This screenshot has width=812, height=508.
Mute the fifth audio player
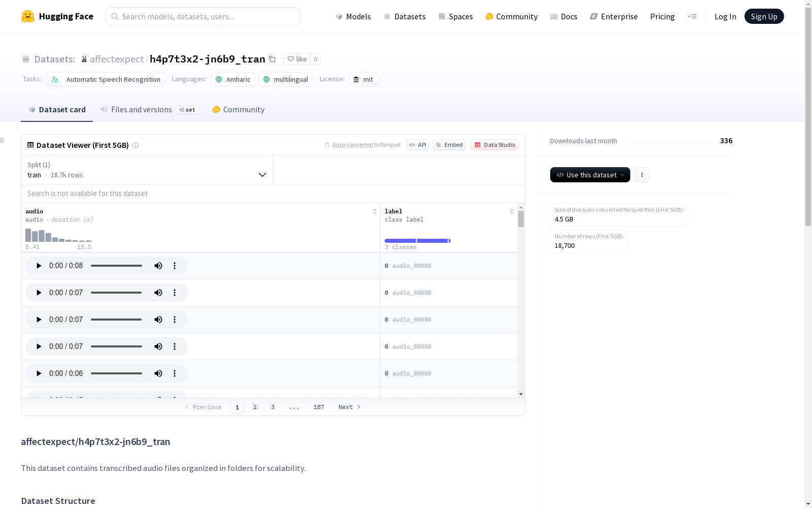point(158,373)
